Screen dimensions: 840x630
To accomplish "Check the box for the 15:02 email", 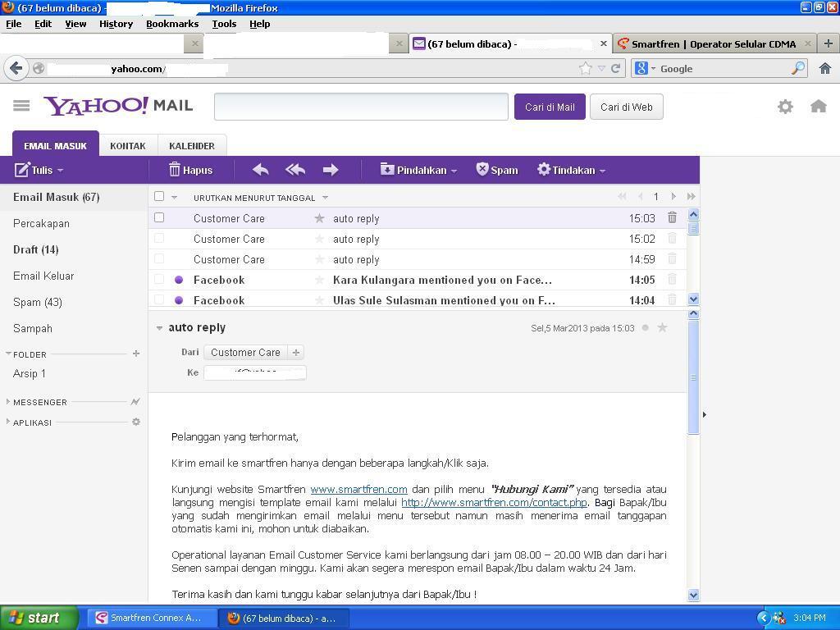I will click(159, 239).
